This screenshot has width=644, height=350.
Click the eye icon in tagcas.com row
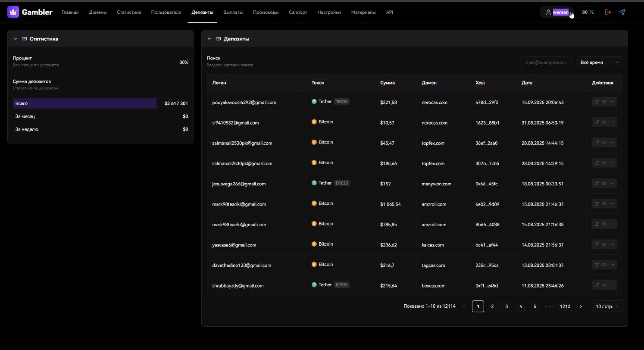point(604,265)
